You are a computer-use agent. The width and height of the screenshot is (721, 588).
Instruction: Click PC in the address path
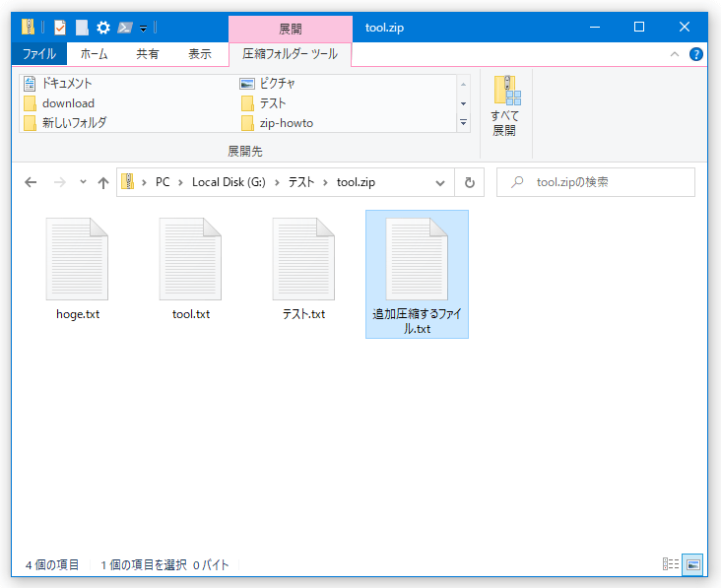pyautogui.click(x=163, y=182)
